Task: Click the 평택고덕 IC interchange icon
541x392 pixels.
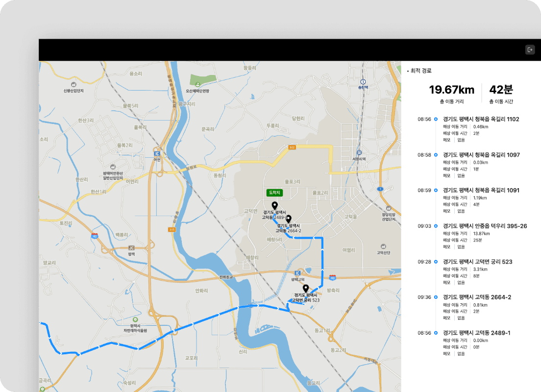Action: [x=297, y=273]
